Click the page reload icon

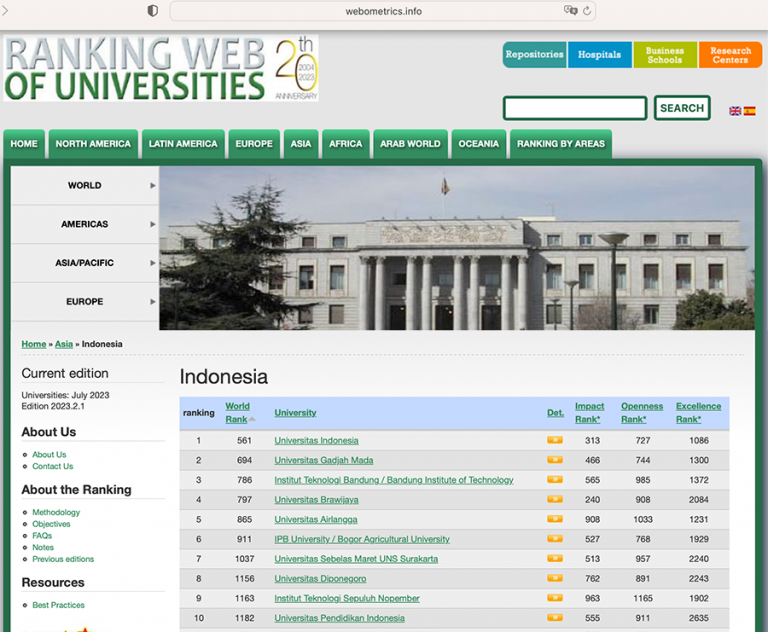[x=587, y=11]
